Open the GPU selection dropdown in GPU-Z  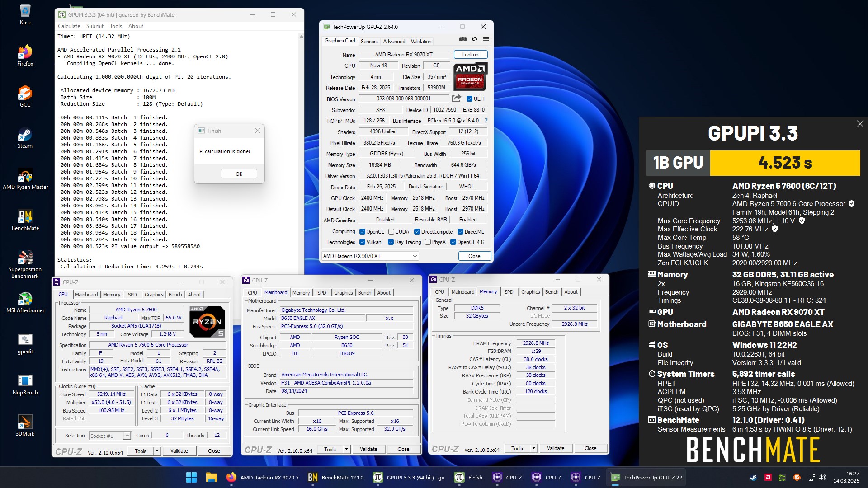click(370, 256)
